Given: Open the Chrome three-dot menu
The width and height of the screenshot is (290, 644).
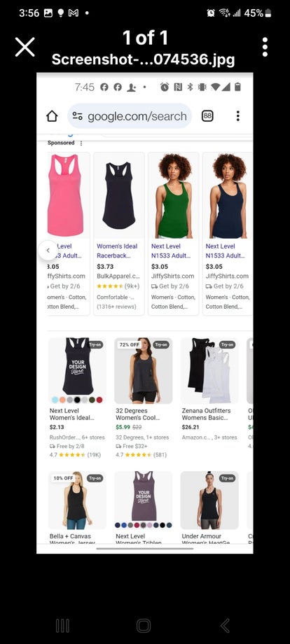Looking at the screenshot, I should click(x=237, y=116).
